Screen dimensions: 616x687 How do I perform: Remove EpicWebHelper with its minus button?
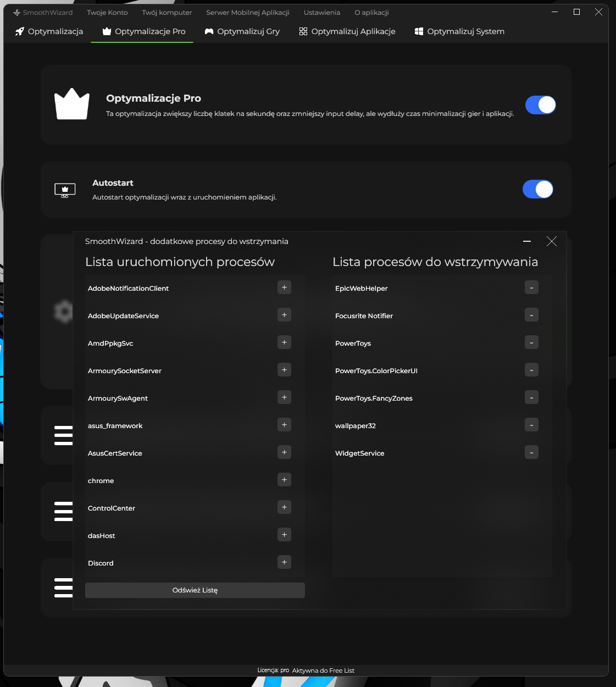tap(531, 287)
